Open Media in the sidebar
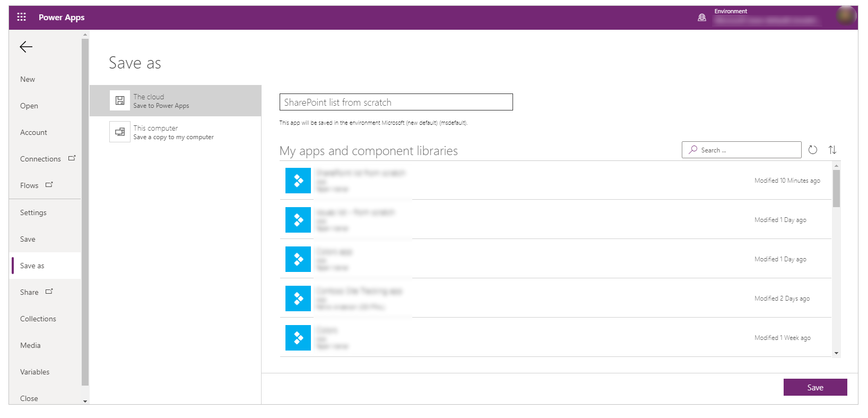868x418 pixels. point(30,345)
